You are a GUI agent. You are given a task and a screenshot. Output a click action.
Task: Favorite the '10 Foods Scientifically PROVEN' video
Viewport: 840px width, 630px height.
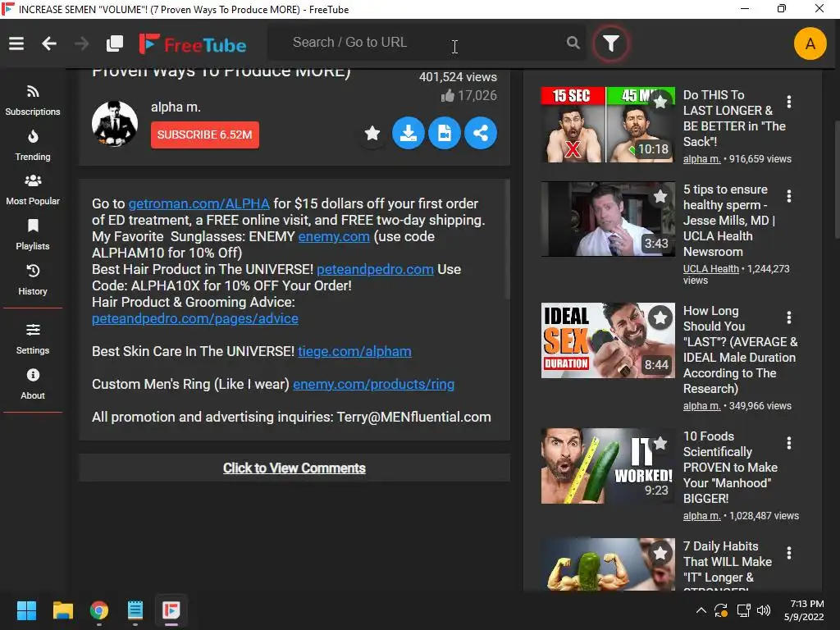(x=660, y=443)
